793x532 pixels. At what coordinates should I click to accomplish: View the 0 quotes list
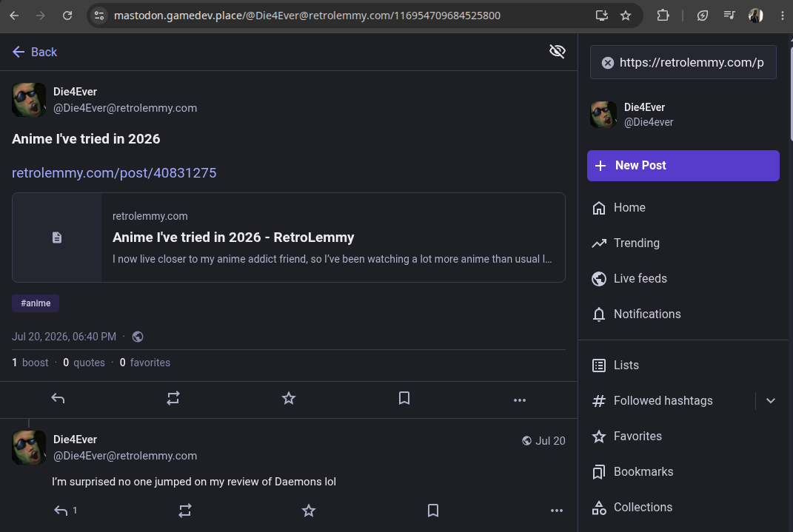point(84,363)
